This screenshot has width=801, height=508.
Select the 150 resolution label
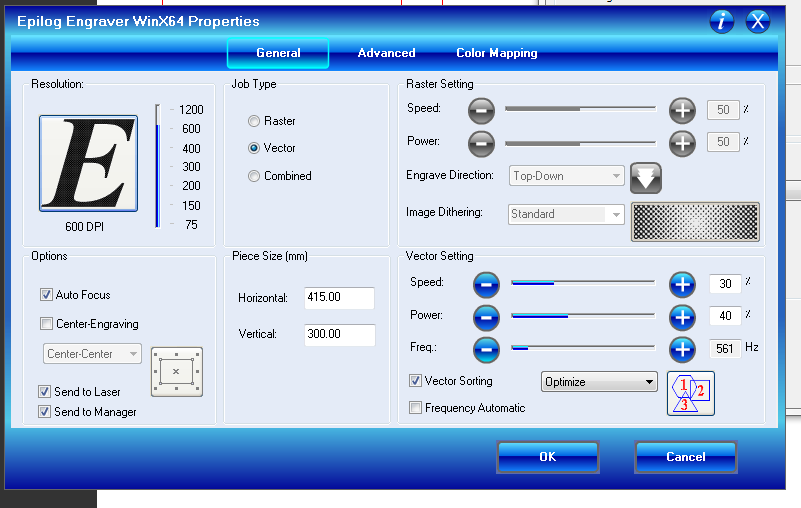pos(191,205)
